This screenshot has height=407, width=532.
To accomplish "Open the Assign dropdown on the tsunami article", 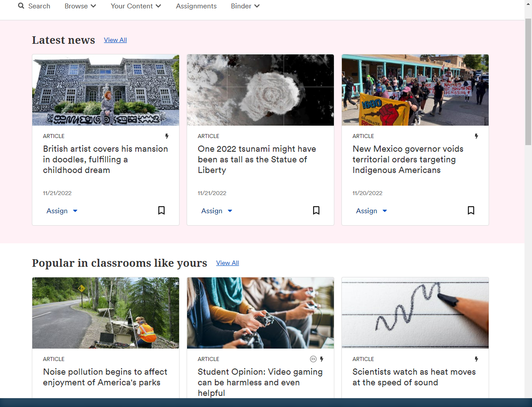I will pyautogui.click(x=217, y=211).
